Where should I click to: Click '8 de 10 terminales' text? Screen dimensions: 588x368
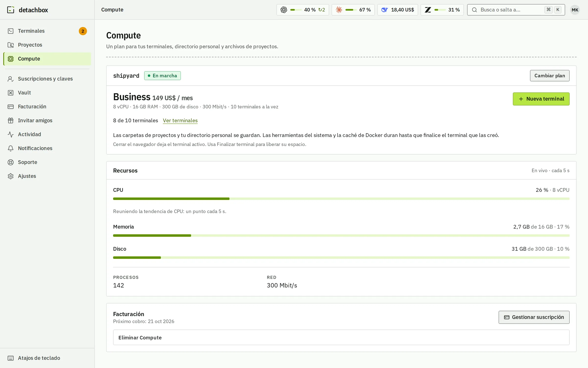(x=135, y=120)
